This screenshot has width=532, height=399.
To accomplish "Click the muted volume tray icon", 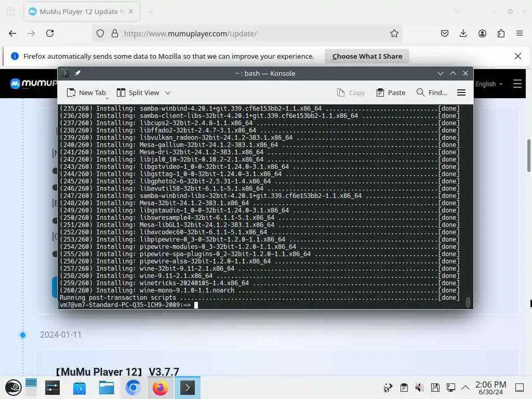I will [420, 388].
